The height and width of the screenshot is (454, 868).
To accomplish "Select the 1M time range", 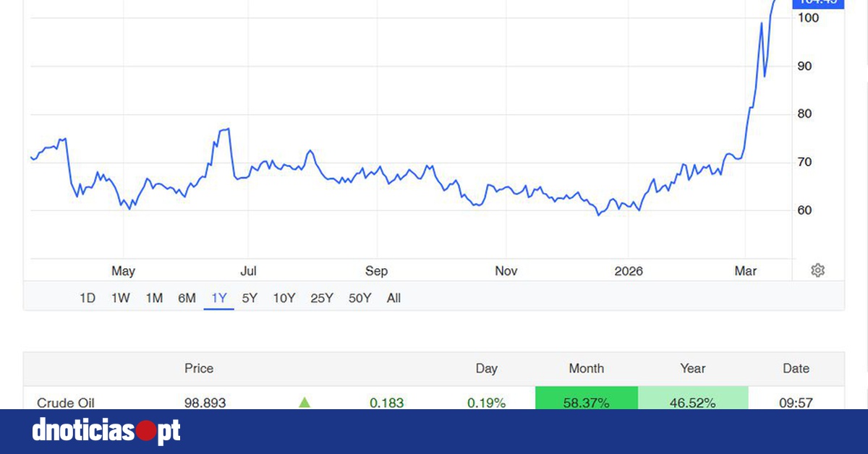I will pos(154,298).
